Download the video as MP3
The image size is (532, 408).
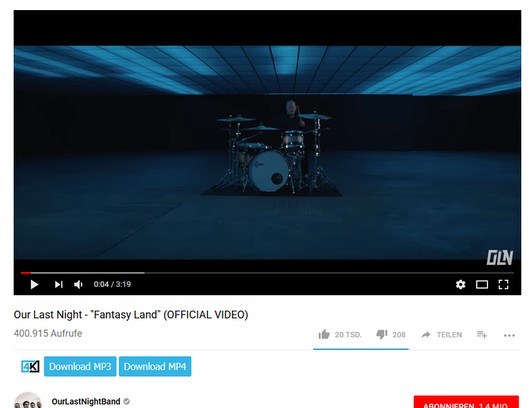point(80,366)
